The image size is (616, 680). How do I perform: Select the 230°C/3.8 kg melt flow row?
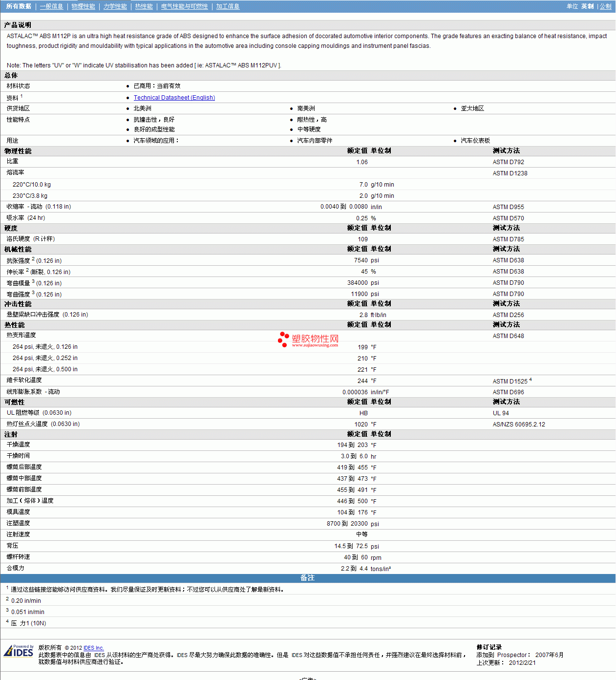coord(308,196)
